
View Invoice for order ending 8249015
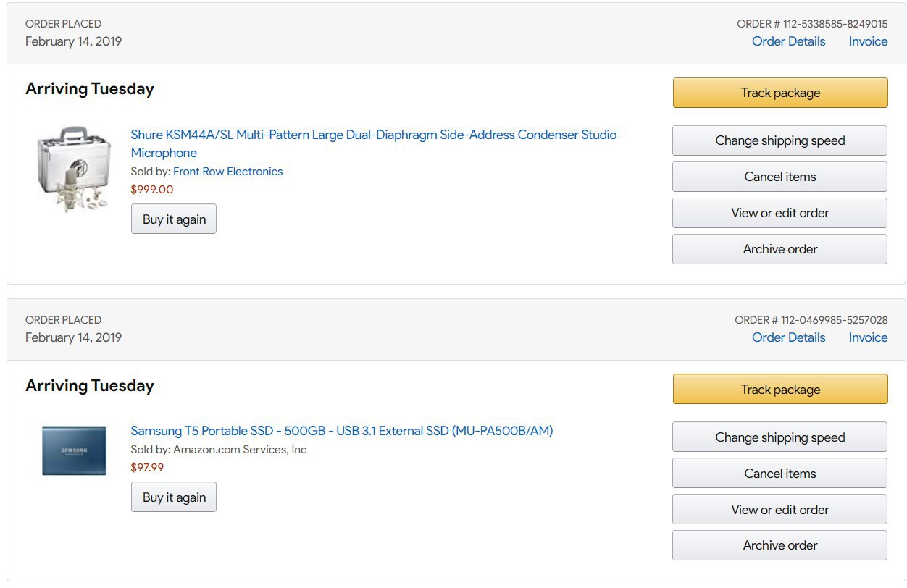point(868,41)
